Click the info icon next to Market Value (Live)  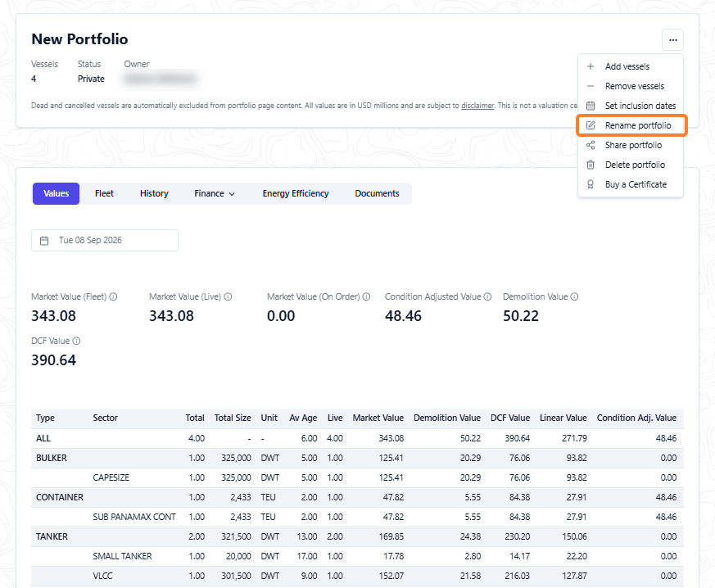click(x=228, y=296)
